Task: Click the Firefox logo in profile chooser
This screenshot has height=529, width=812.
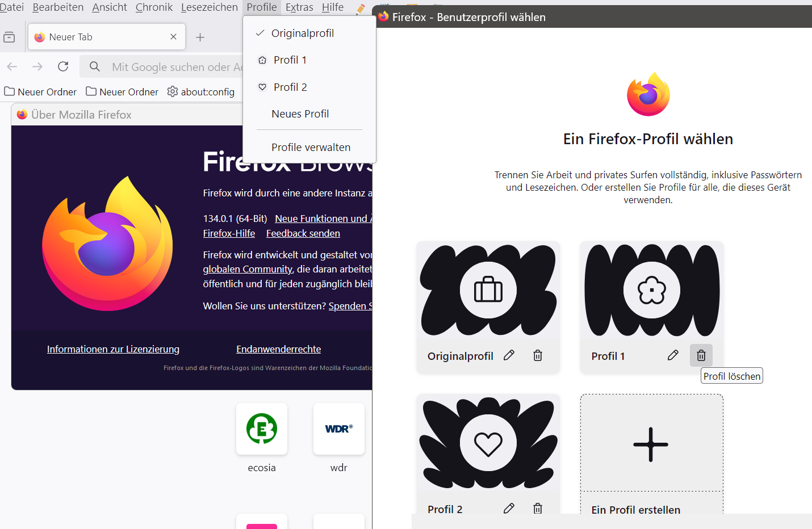Action: [648, 94]
